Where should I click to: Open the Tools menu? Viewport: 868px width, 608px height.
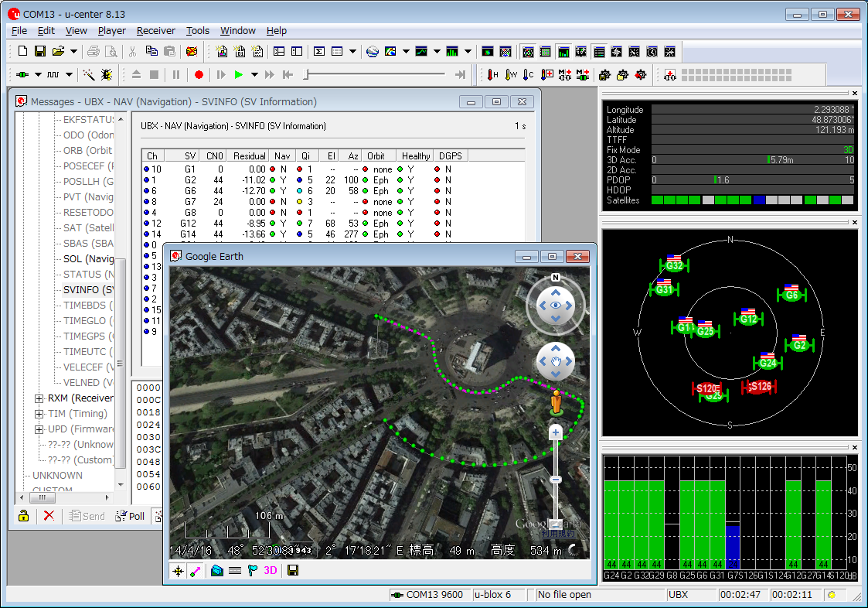(197, 31)
